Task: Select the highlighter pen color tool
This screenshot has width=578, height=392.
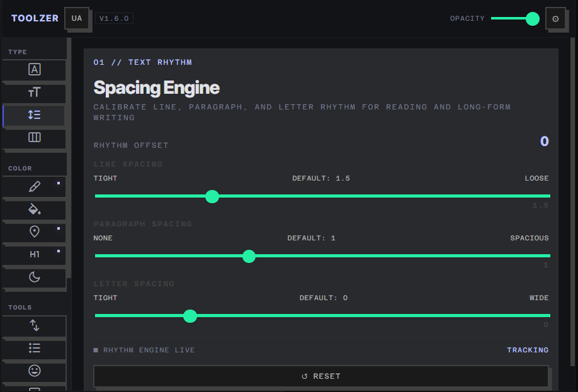Action: coord(34,187)
